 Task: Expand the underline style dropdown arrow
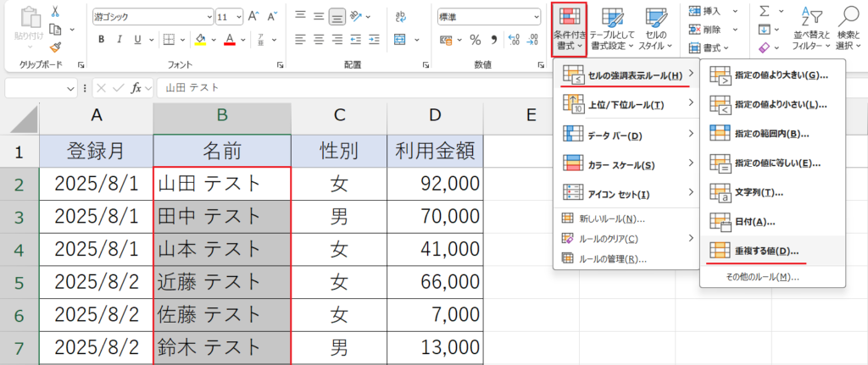tap(152, 39)
